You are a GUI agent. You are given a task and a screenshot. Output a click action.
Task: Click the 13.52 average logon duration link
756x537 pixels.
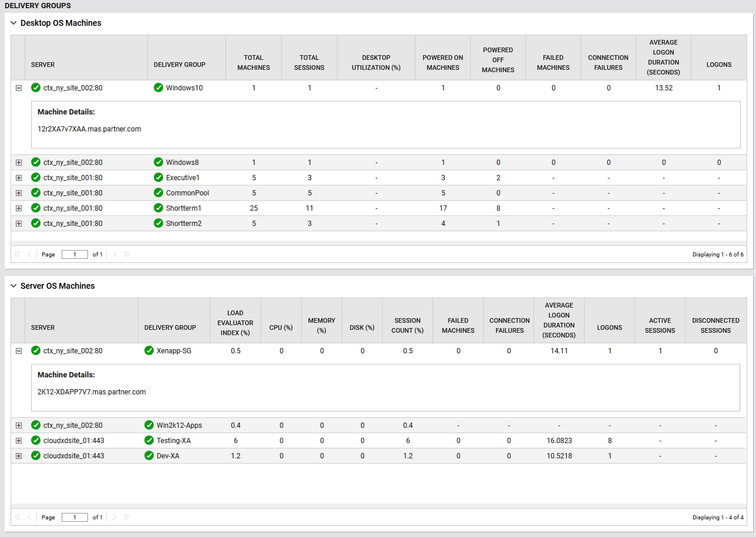click(x=663, y=87)
